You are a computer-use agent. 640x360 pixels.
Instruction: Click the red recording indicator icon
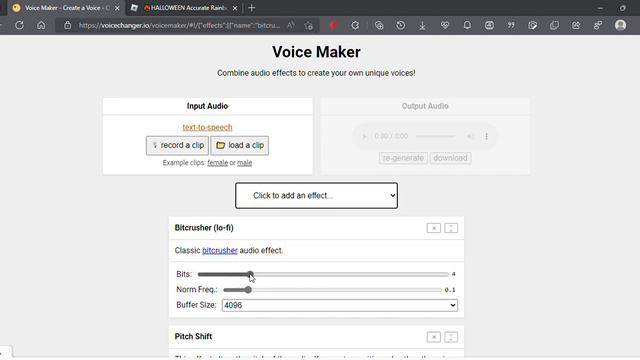click(x=333, y=25)
